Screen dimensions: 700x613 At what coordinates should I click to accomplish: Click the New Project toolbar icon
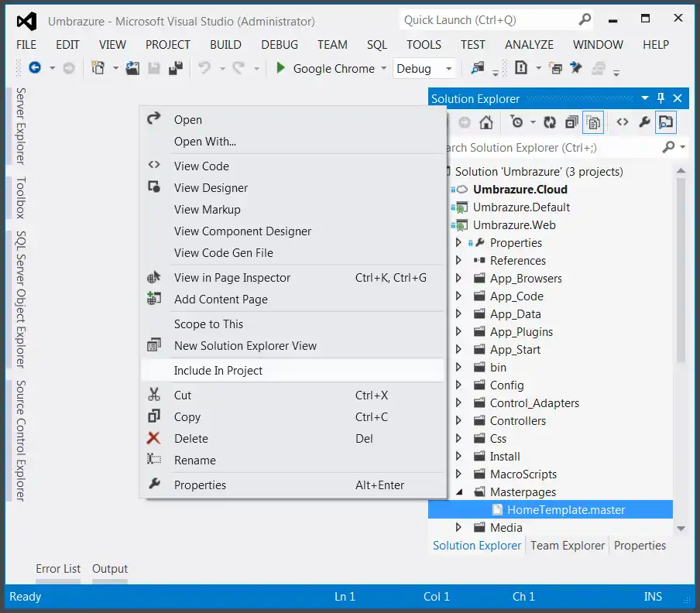98,68
